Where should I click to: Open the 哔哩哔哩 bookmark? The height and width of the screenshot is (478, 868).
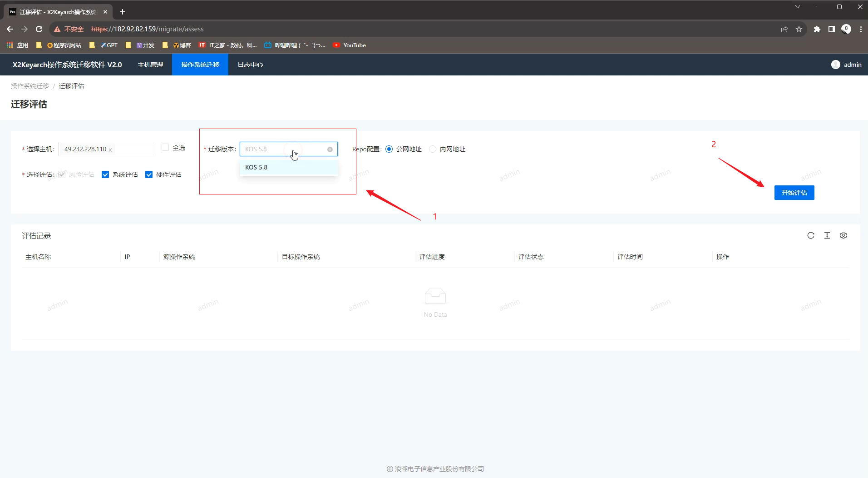pos(295,45)
